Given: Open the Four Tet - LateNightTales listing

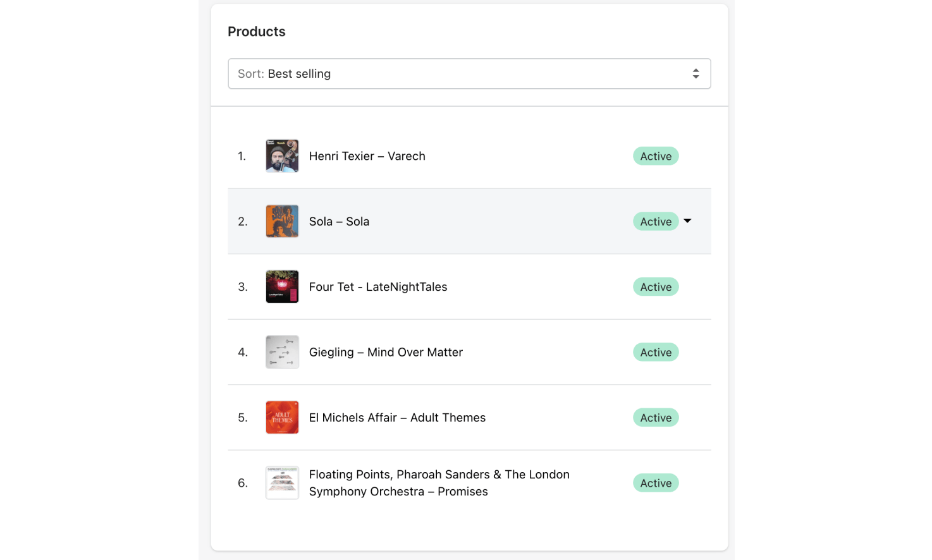Looking at the screenshot, I should point(377,286).
